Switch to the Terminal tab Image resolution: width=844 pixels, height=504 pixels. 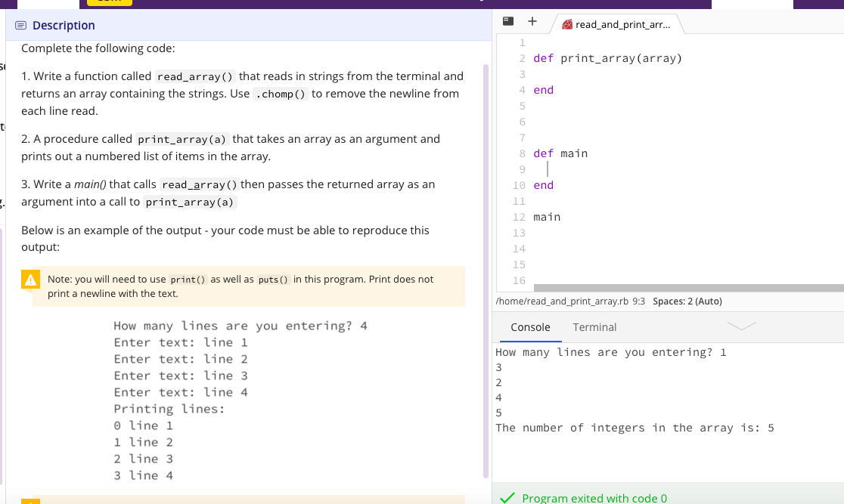point(594,327)
